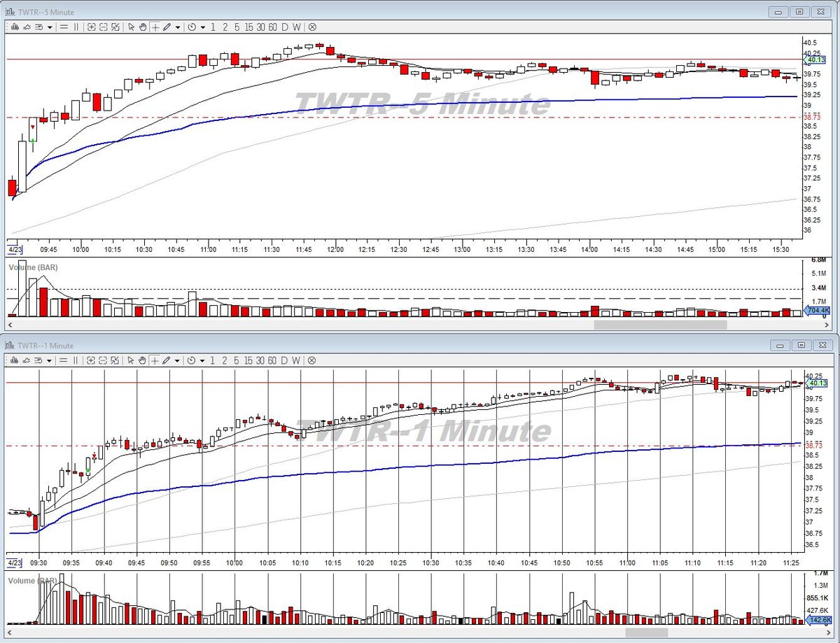The image size is (840, 643).
Task: Expand time frame dropdown in 5 Minute toolbar
Action: (x=202, y=27)
